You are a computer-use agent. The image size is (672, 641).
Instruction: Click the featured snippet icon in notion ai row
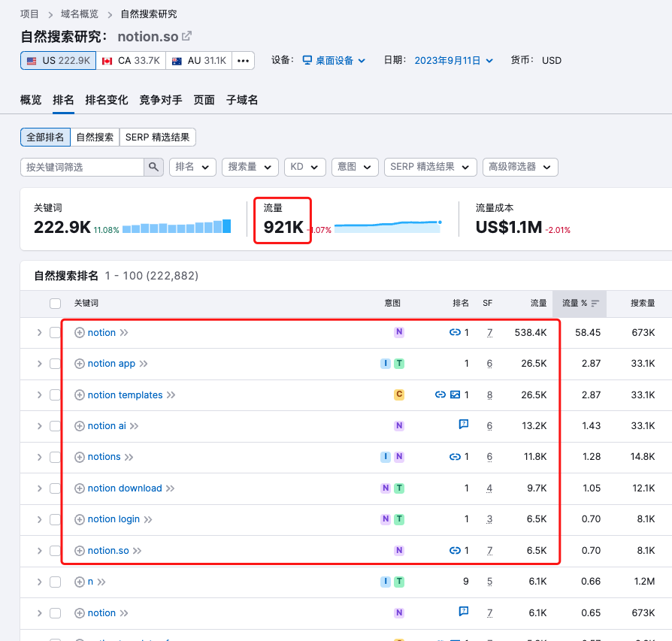(464, 425)
